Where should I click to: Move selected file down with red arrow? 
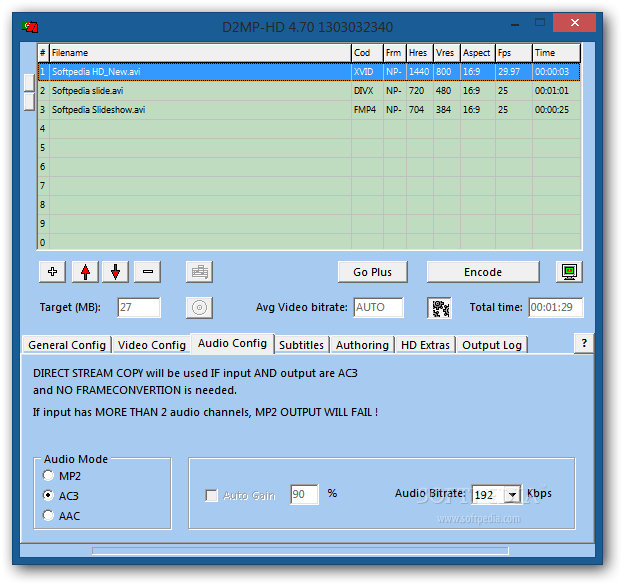tap(115, 272)
